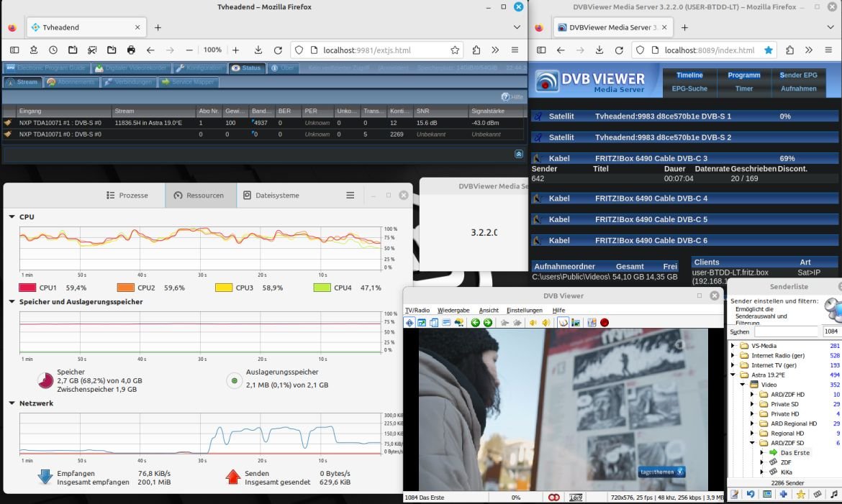Click the blue undo arrow in Senderliste bottom toolbar
This screenshot has height=504, width=842.
pos(750,494)
